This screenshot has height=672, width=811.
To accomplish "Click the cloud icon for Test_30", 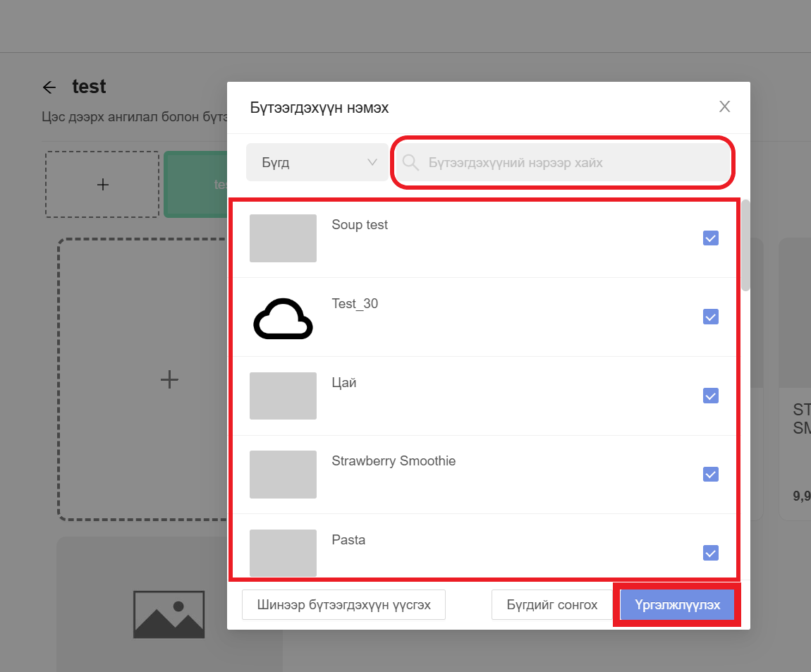I will tap(283, 319).
